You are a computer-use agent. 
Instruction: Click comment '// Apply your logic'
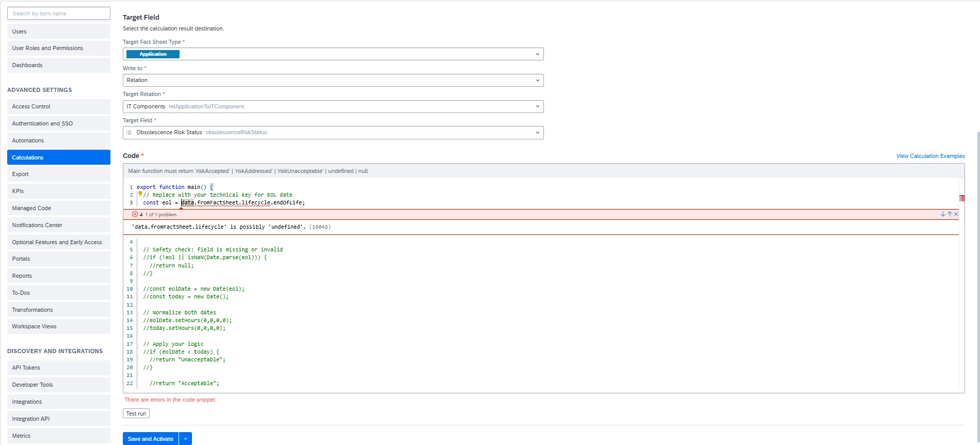pyautogui.click(x=173, y=344)
